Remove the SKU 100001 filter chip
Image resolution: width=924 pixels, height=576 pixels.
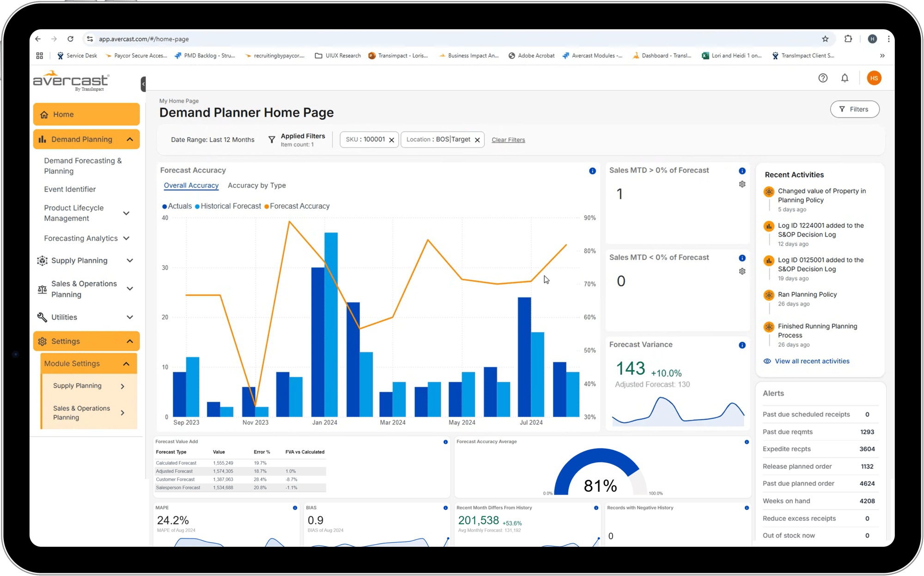[x=391, y=140]
